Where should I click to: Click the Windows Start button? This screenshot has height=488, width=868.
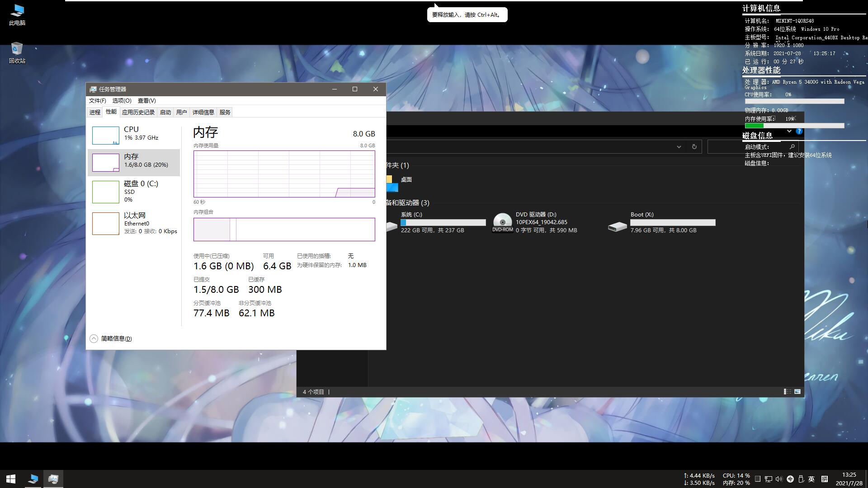coord(11,479)
